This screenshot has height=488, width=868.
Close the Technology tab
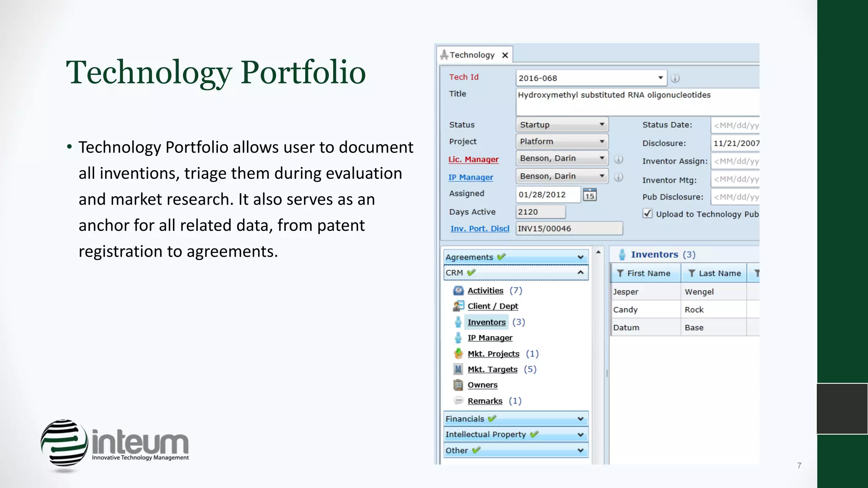[505, 55]
